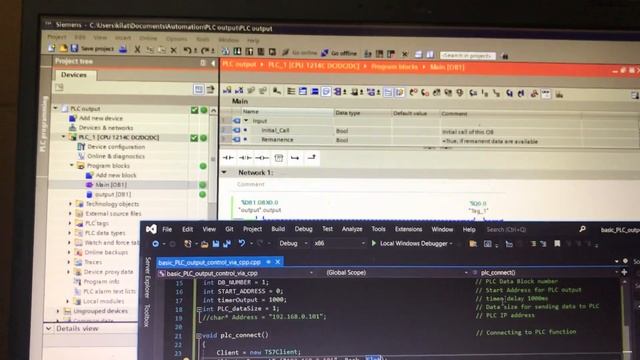Screen dimensions: 640x360
Task: Open the Analyze menu in Visual Studio
Action: click(352, 229)
